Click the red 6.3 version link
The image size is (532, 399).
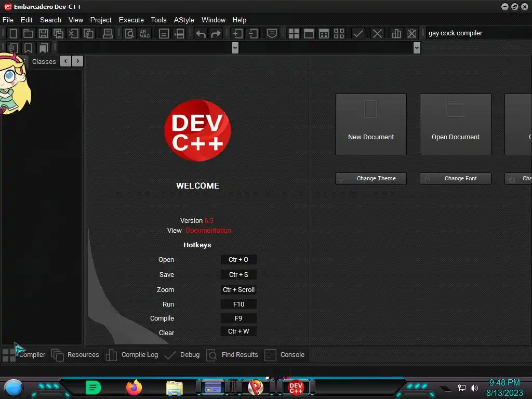209,220
